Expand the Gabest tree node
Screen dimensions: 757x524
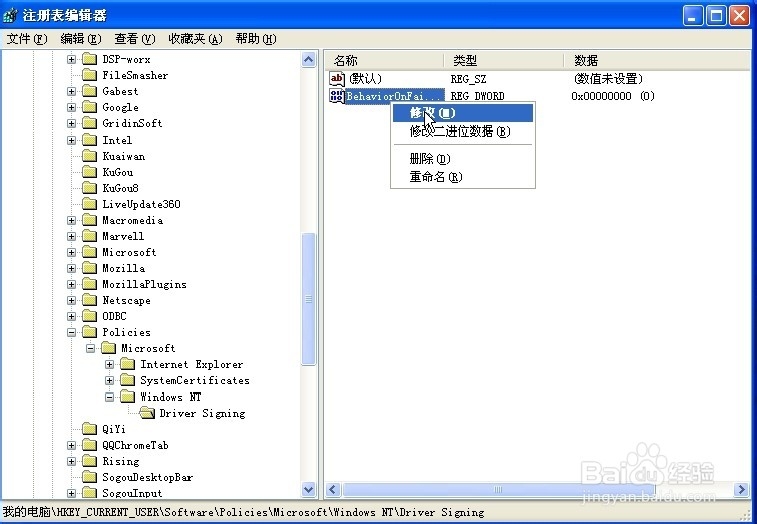(x=71, y=91)
